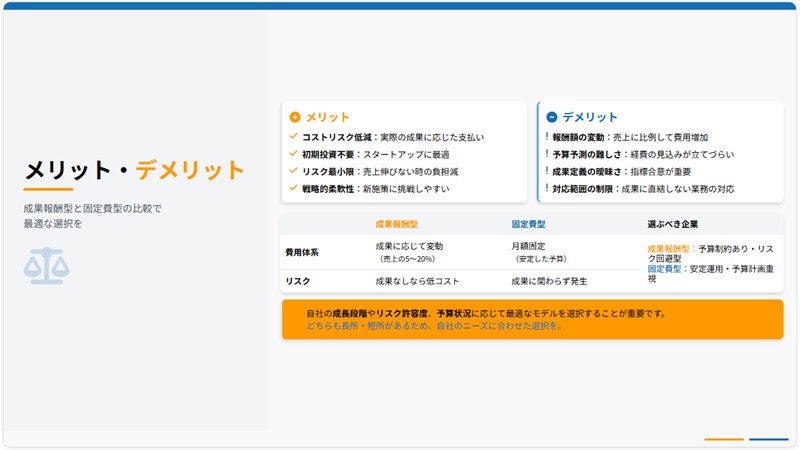Click the exclamation mark beside 対応範囲の制限
This screenshot has width=800, height=450.
pyautogui.click(x=547, y=189)
